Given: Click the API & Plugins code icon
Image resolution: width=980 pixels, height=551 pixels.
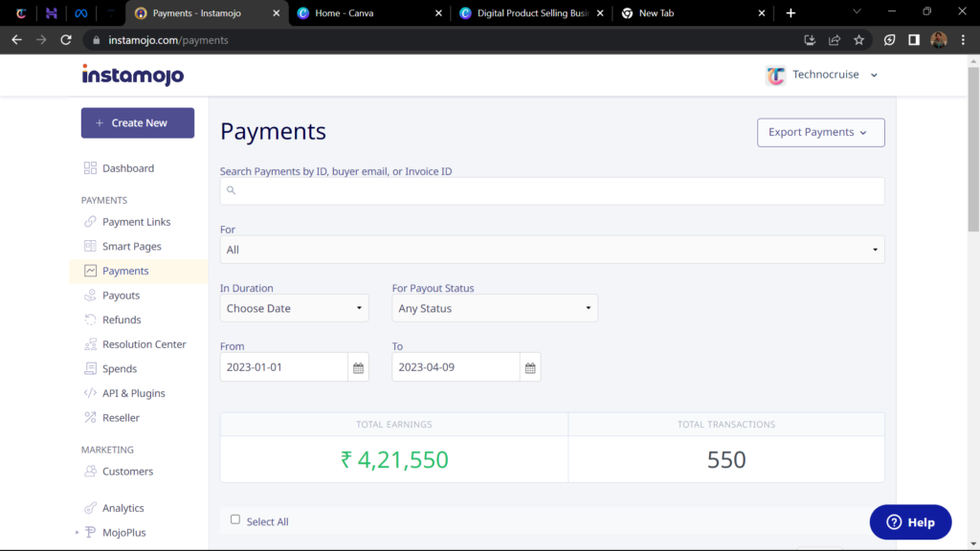Looking at the screenshot, I should coord(90,393).
